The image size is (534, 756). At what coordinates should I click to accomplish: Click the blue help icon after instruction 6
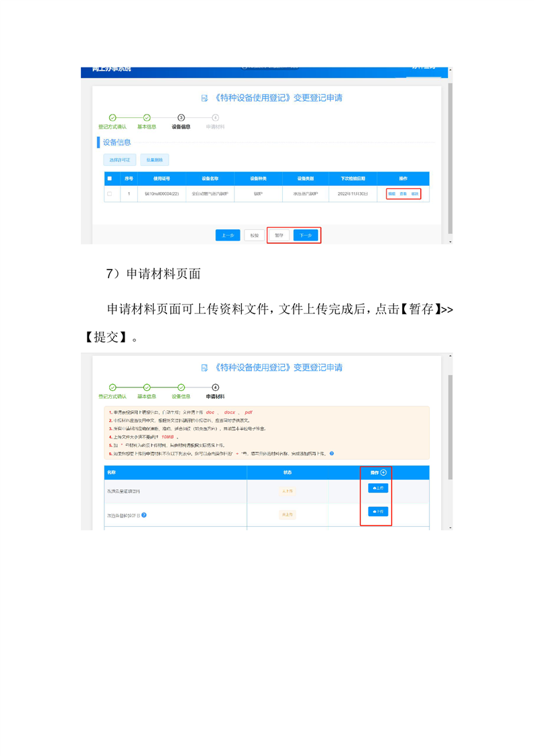[332, 454]
